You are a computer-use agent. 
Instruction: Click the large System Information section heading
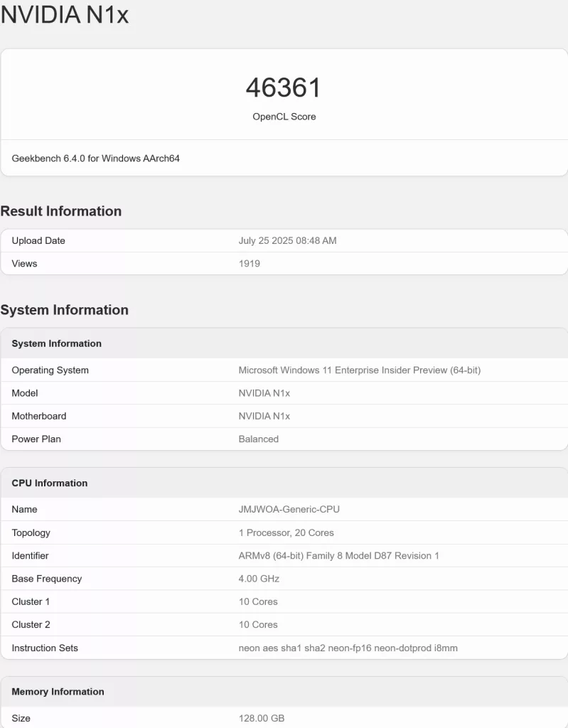pos(65,310)
